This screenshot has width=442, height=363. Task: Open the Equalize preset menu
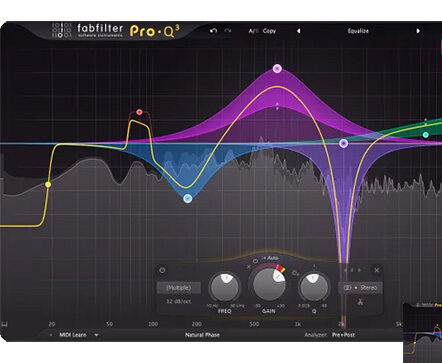coord(358,31)
